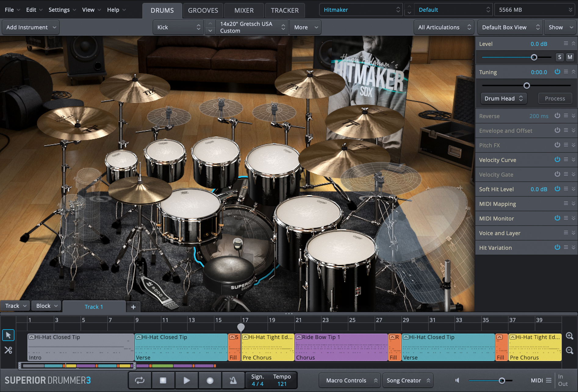Click the timeline zoom-in magnifier
This screenshot has height=392, width=578.
[570, 336]
